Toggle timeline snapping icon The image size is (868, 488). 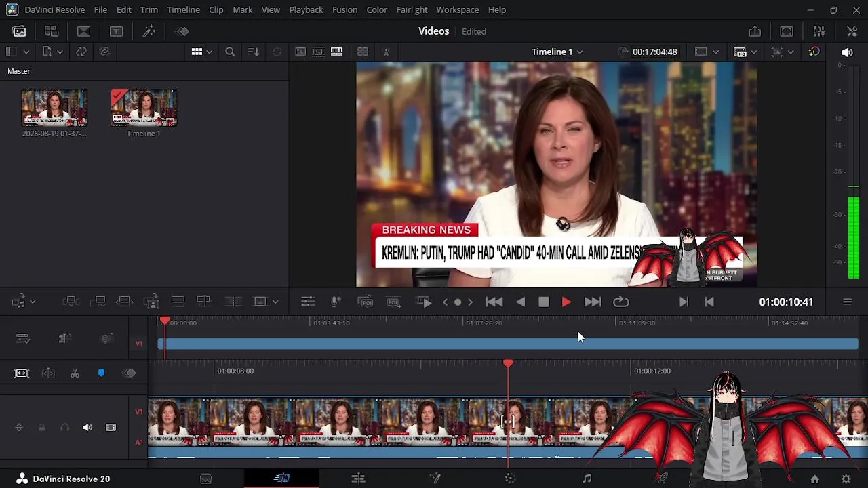(x=48, y=373)
